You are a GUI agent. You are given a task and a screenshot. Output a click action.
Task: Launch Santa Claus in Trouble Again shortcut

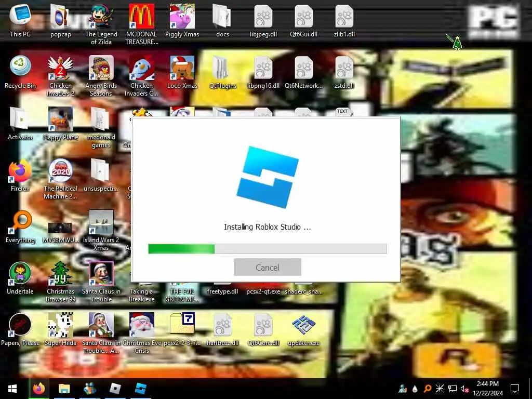(x=101, y=334)
